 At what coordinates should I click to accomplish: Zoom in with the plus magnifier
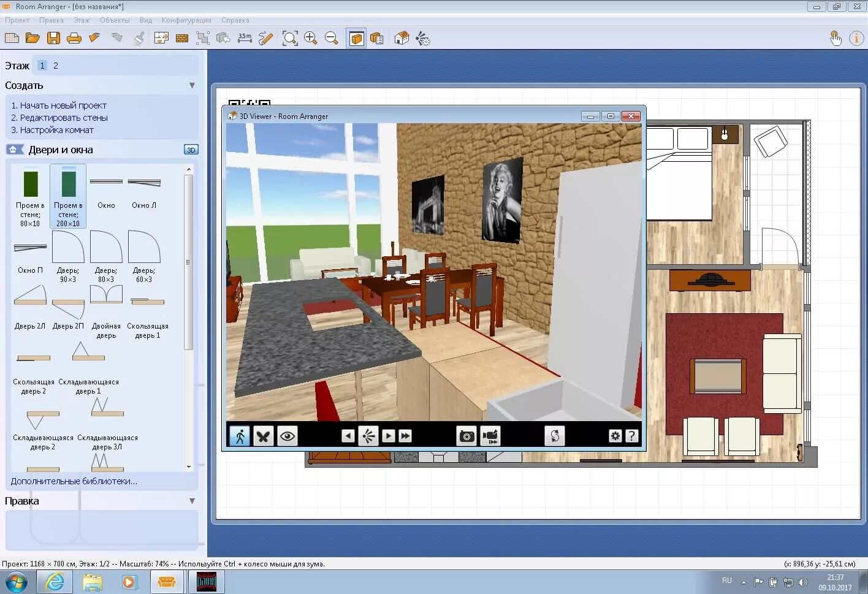(x=311, y=39)
